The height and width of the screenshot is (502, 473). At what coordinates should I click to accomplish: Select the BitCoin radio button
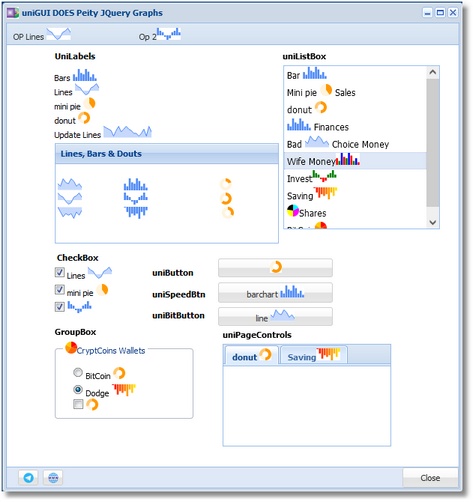[x=78, y=372]
